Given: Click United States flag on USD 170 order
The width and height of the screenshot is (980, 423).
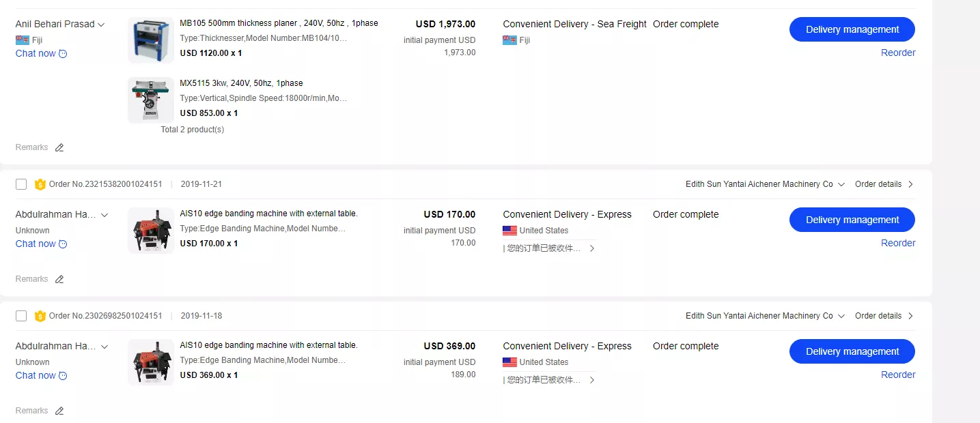Looking at the screenshot, I should pos(509,231).
